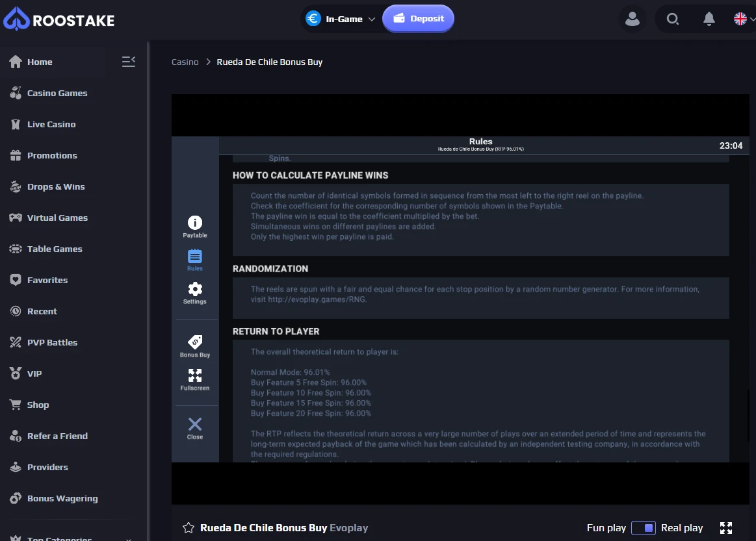Click the Deposit button

pos(418,19)
